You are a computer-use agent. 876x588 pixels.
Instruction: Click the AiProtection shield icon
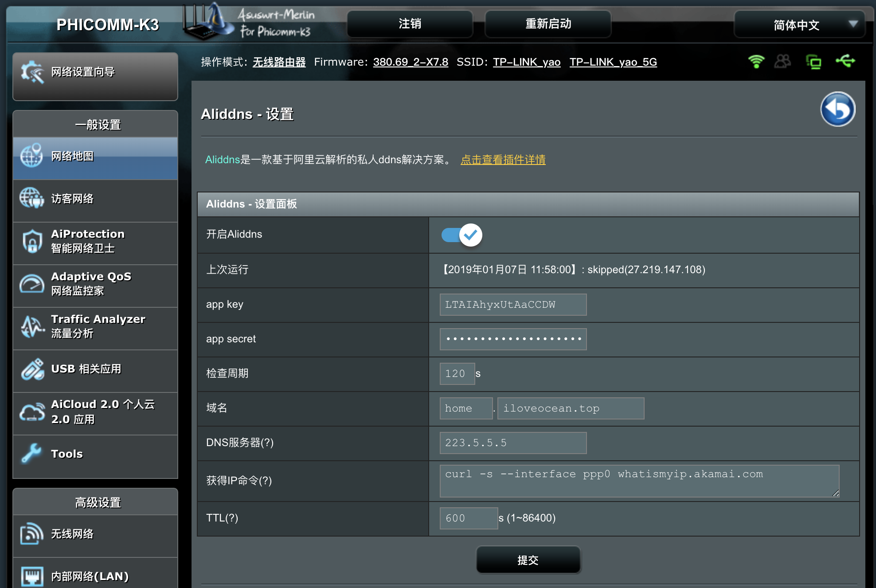pyautogui.click(x=32, y=241)
